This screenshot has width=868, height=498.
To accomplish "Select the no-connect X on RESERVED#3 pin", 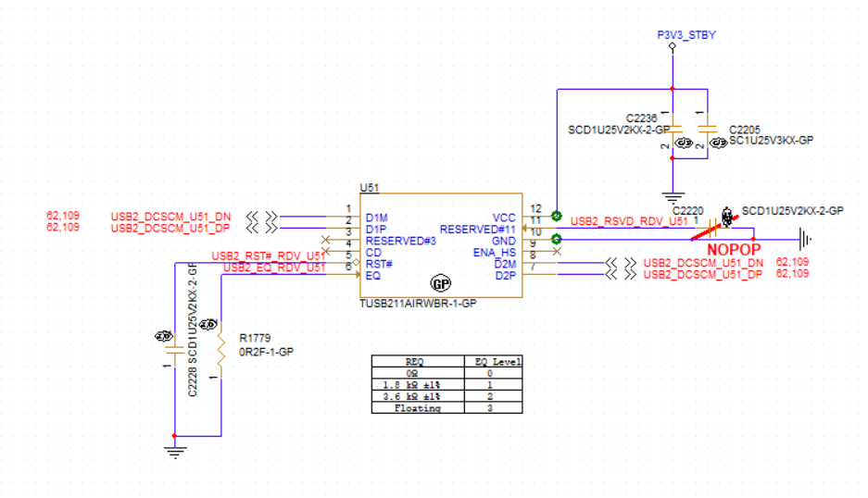I will point(325,240).
